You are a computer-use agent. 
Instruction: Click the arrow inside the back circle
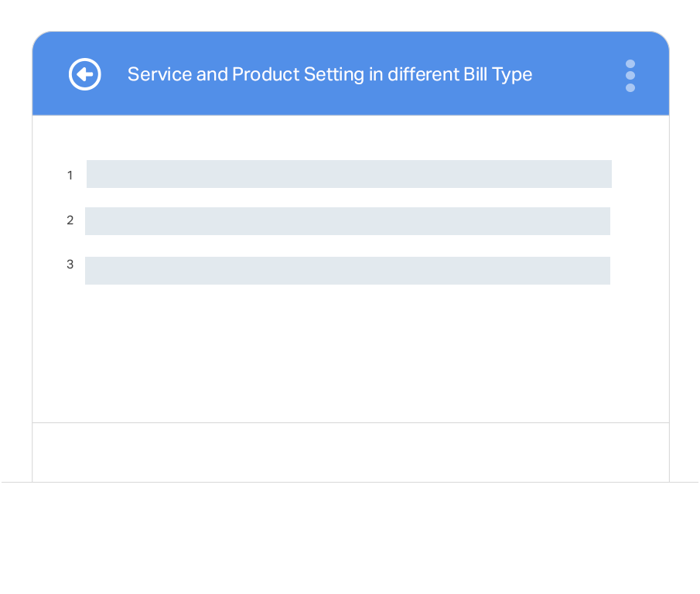(85, 74)
